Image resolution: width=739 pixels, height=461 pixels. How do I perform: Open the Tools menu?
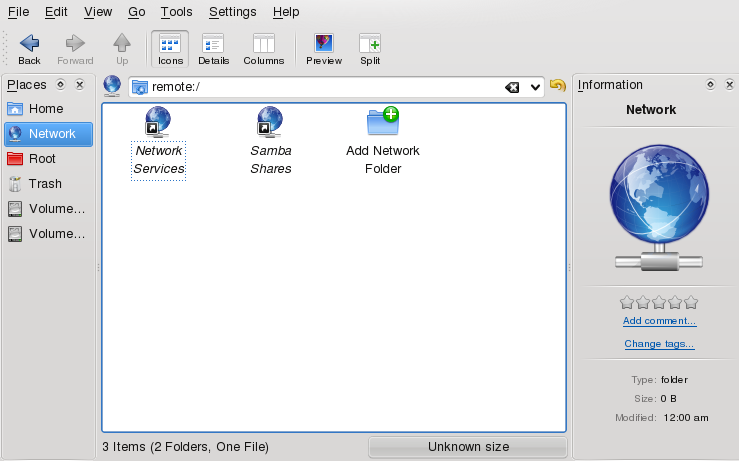point(176,12)
